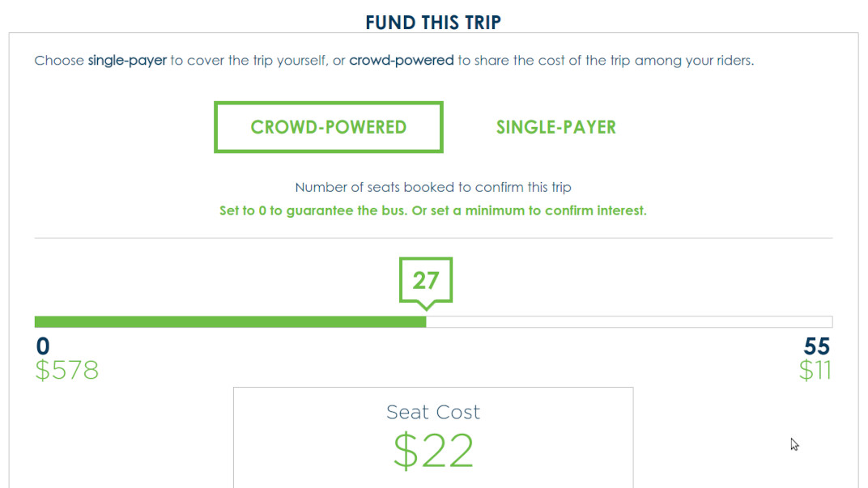The width and height of the screenshot is (868, 488).
Task: Click the Seat Cost panel title
Action: tap(433, 412)
